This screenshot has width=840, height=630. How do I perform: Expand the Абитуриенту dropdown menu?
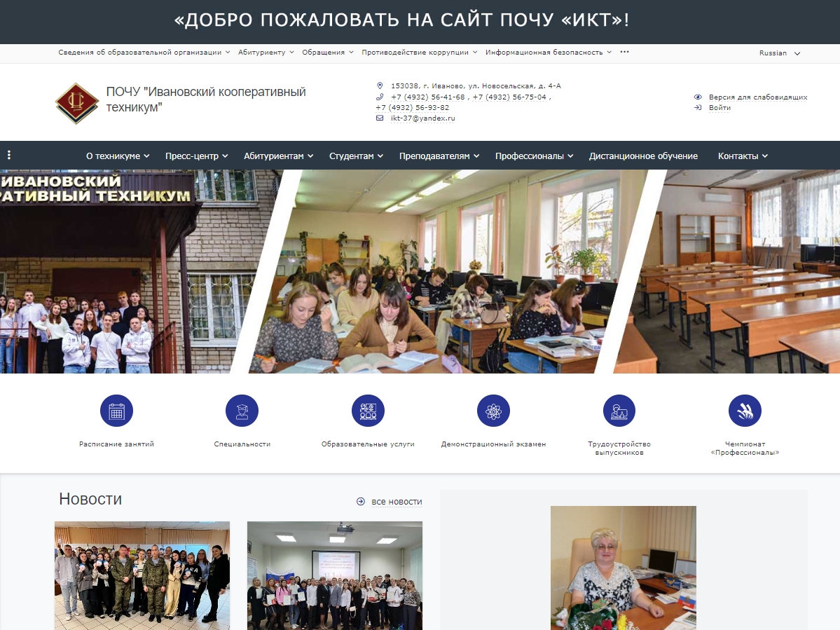(x=263, y=52)
